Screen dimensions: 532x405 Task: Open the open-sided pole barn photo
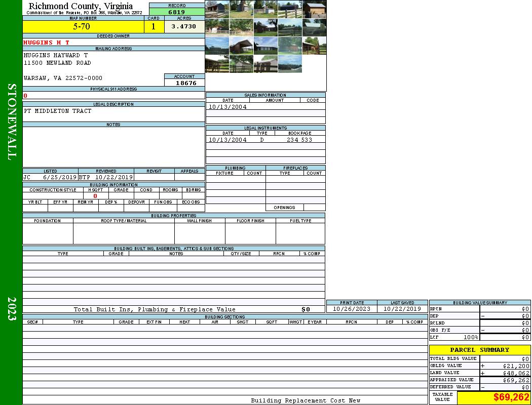coord(241,46)
